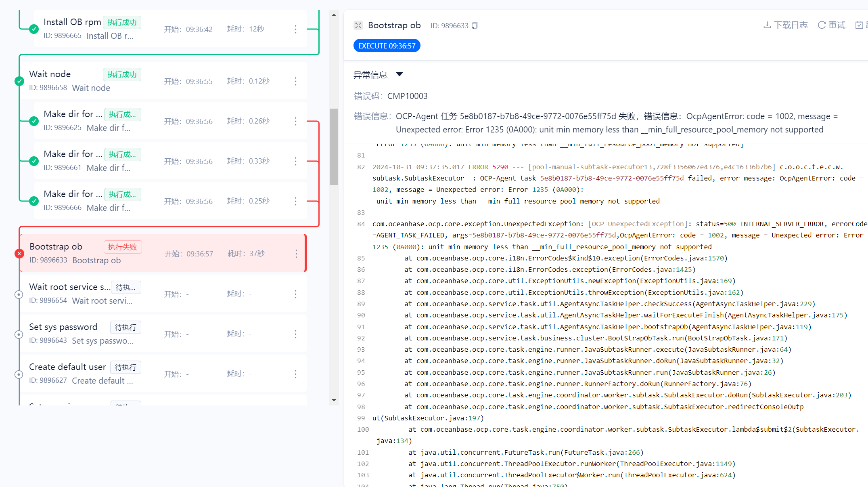Click 耗时: 37秒 on Bootstrap ob row

(x=246, y=254)
